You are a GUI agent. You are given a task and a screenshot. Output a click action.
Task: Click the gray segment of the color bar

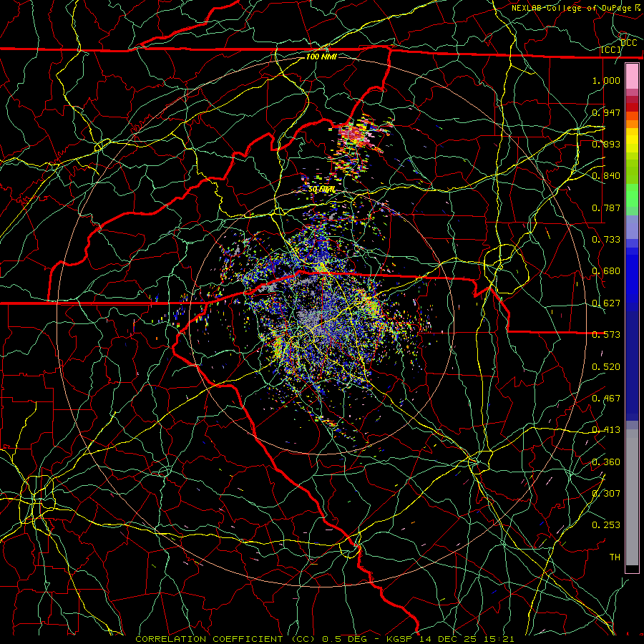pyautogui.click(x=632, y=497)
